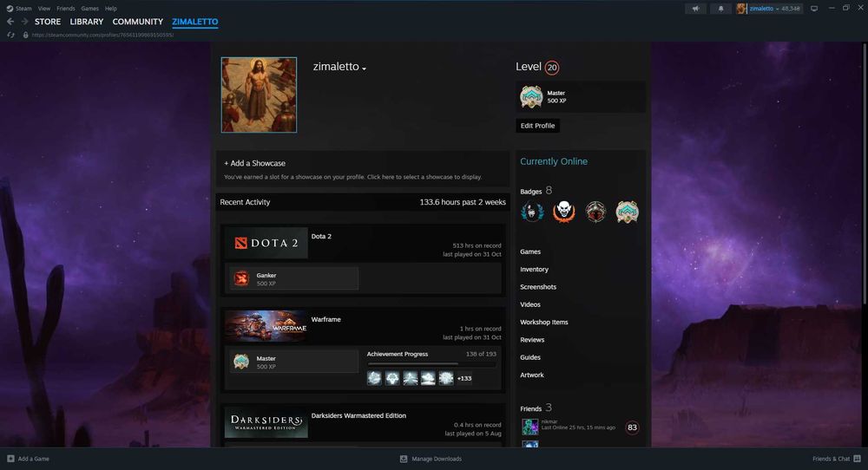The width and height of the screenshot is (868, 470).
Task: Click the page vertical scrollbar
Action: pyautogui.click(x=865, y=173)
